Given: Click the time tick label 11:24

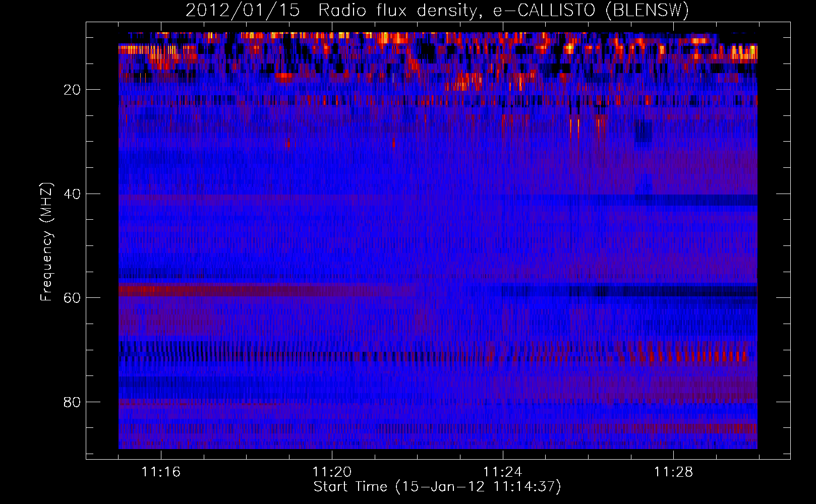Looking at the screenshot, I should click(503, 472).
